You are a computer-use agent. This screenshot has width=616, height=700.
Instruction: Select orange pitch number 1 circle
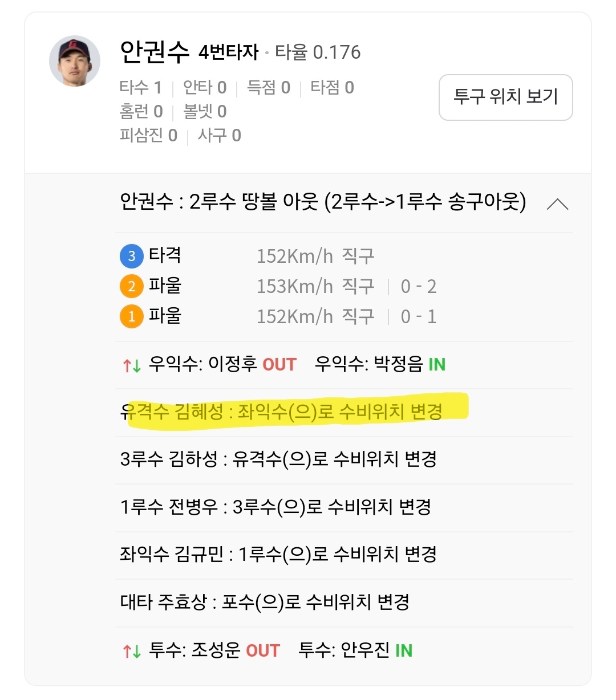pyautogui.click(x=131, y=316)
